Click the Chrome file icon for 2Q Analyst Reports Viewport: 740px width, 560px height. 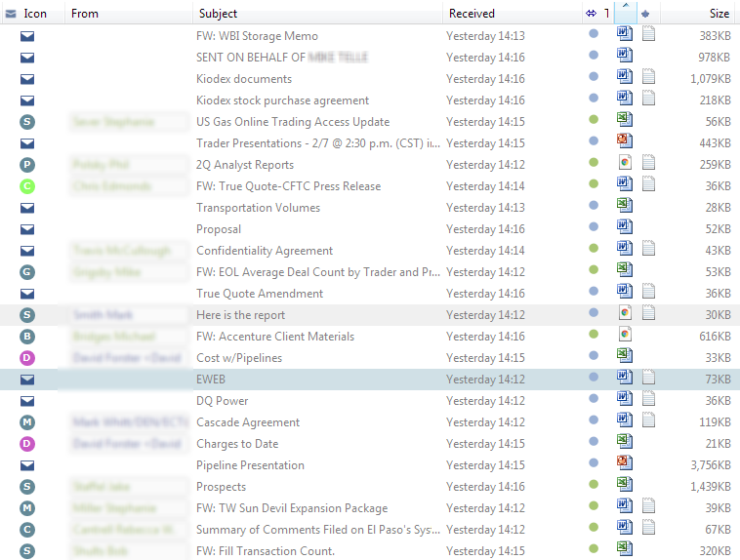pos(625,164)
